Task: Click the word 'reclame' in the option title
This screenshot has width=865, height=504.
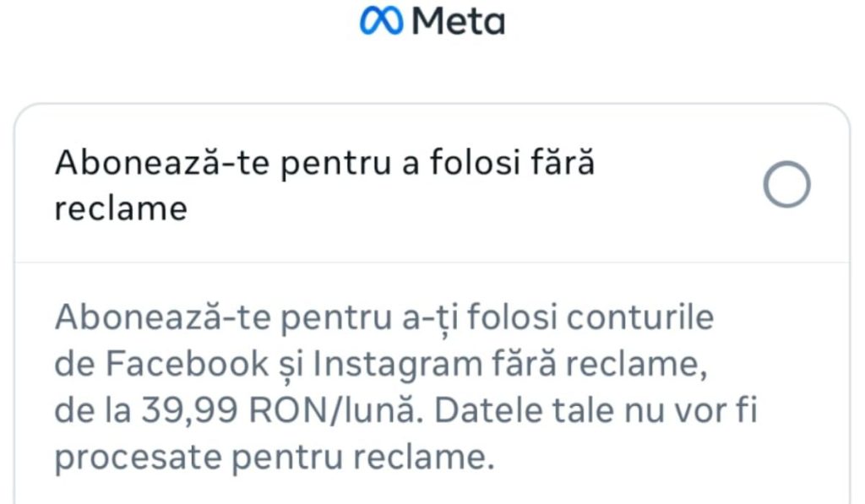Action: pyautogui.click(x=121, y=209)
